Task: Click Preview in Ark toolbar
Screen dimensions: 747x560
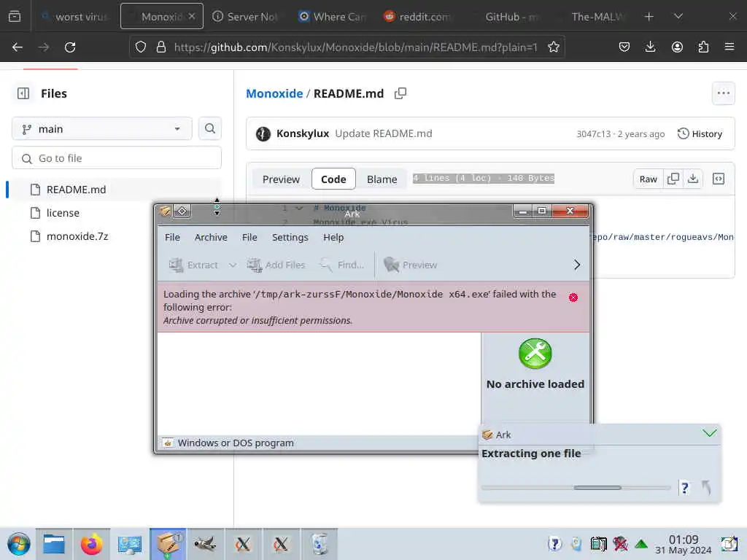Action: pos(411,265)
